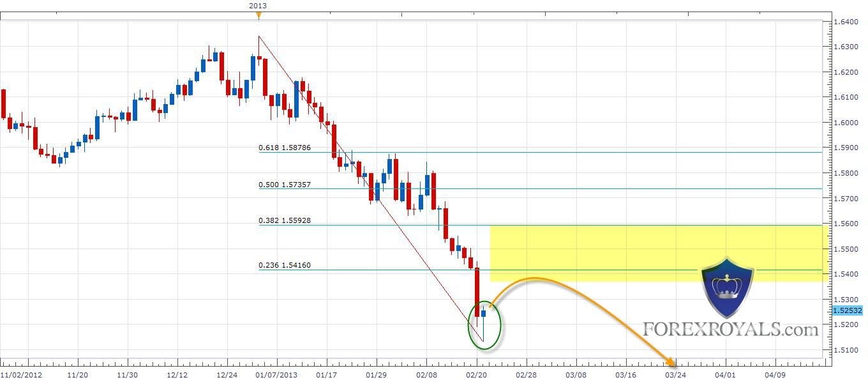Click the 01/17 date axis label

(x=326, y=374)
